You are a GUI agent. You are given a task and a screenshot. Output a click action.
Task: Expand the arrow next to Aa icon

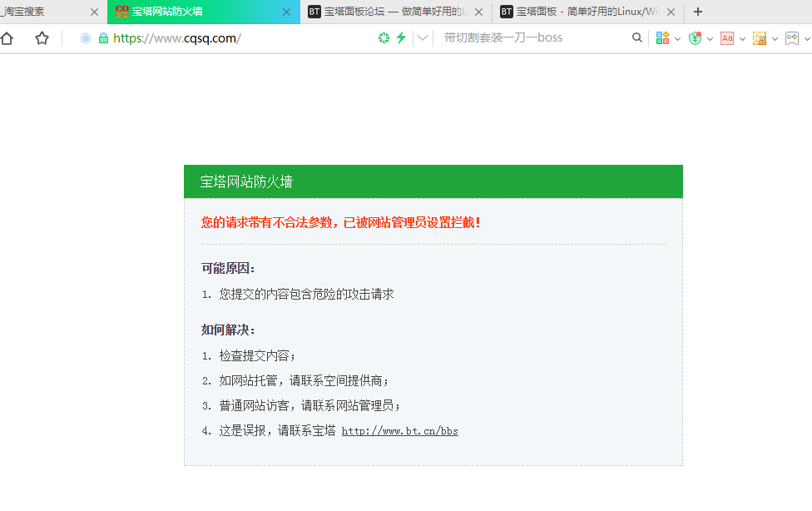click(743, 39)
